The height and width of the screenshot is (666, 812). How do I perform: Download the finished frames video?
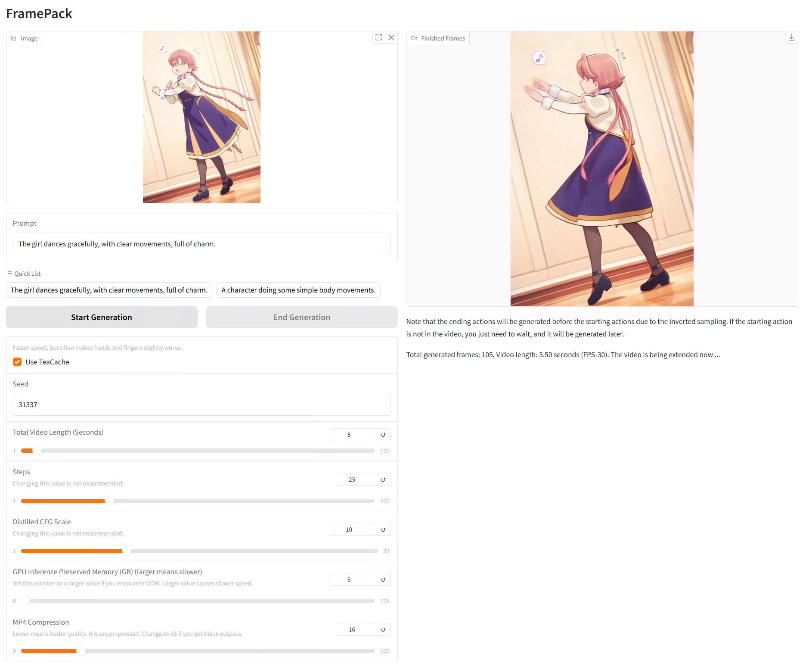click(x=791, y=38)
